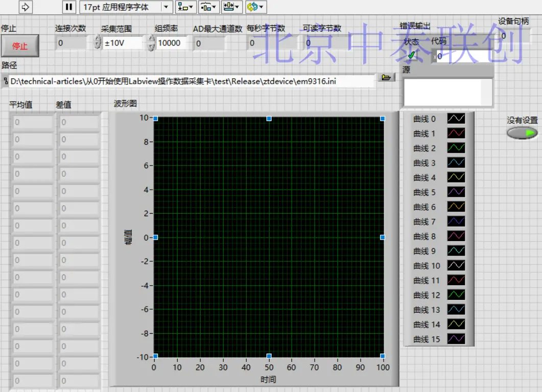Click the Run arrow in the toolbar

click(26, 7)
